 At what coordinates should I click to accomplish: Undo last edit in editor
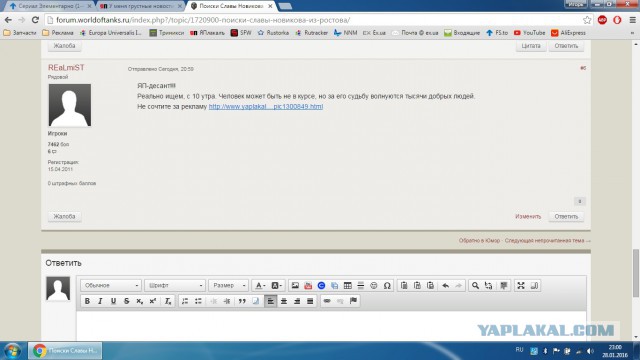[445, 285]
